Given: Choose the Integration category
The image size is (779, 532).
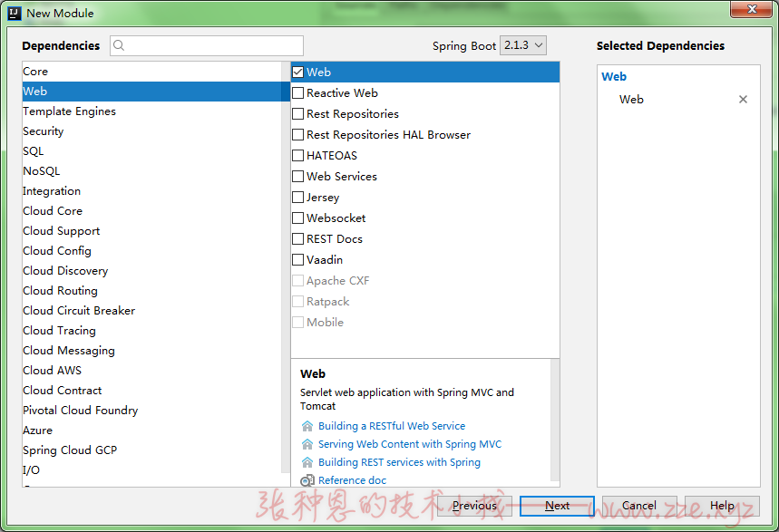Looking at the screenshot, I should pyautogui.click(x=152, y=190).
